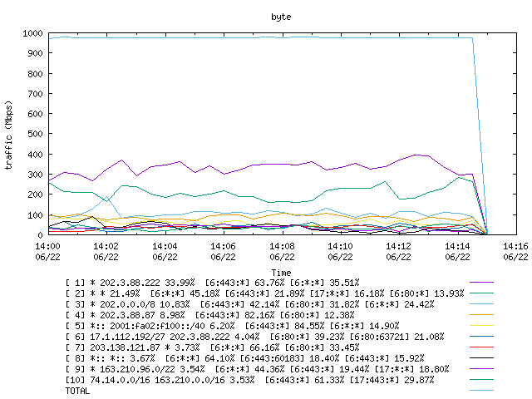Click the 14:12 06/22 time label
Screen dimensions: 532x399
(399, 251)
